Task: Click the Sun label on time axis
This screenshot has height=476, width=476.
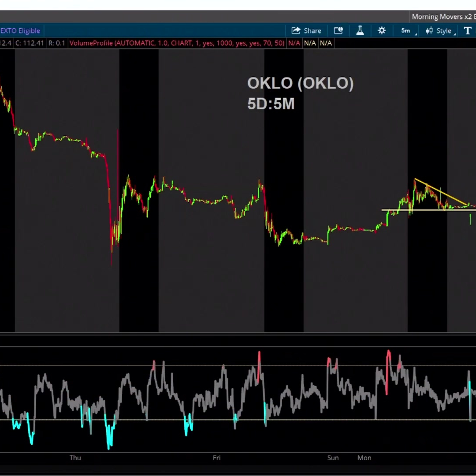Action: [x=333, y=458]
